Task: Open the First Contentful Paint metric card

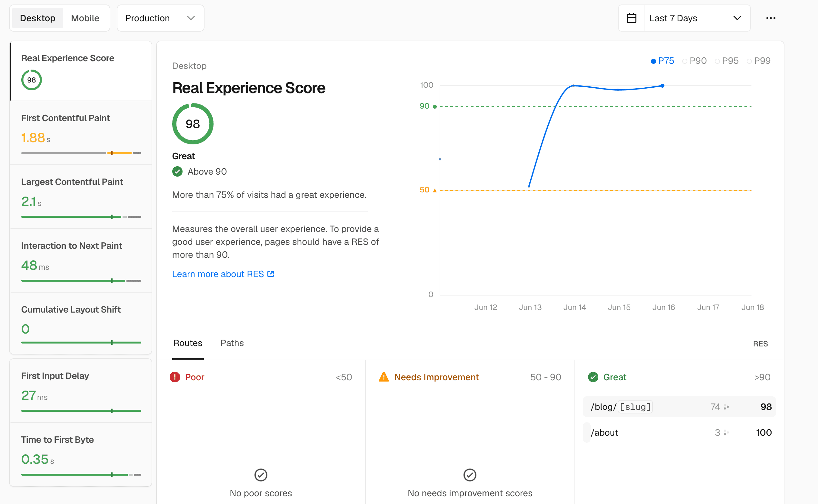Action: click(81, 133)
